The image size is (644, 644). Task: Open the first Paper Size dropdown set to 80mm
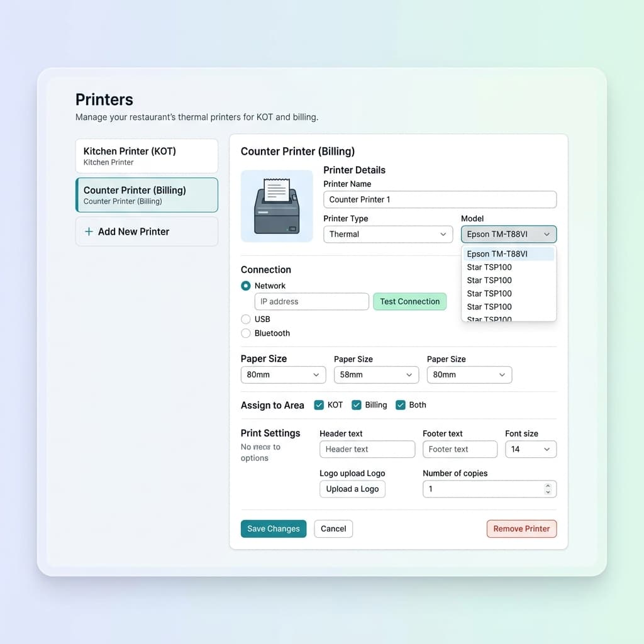point(284,375)
